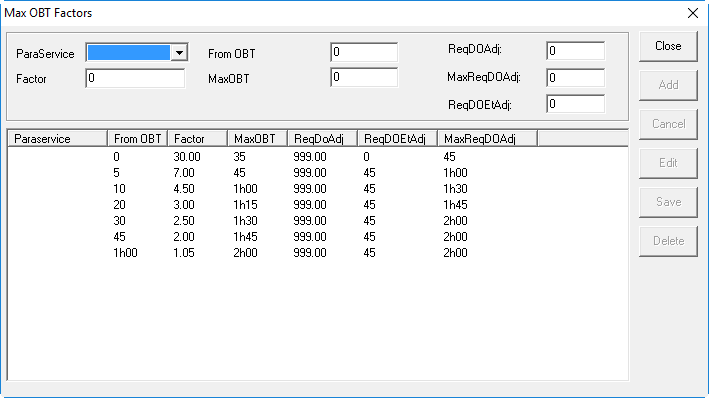Screen dimensions: 709x398
Task: Click the From OBT input field
Action: 364,52
